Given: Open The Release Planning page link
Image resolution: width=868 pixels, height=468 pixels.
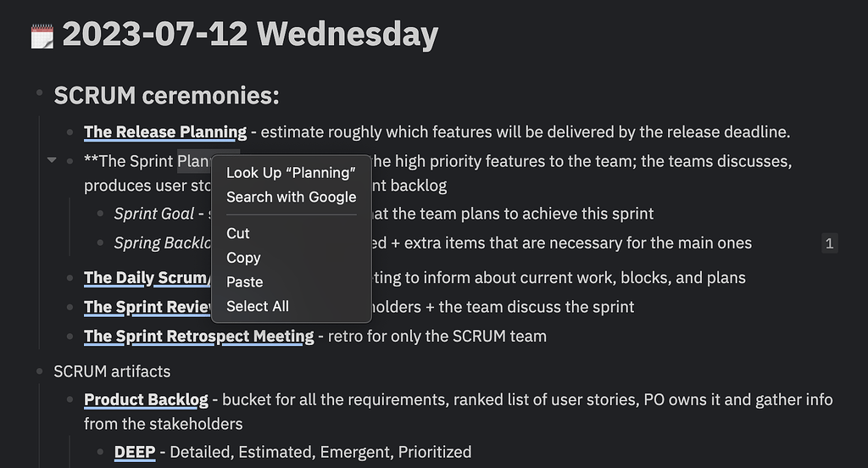Looking at the screenshot, I should click(165, 132).
